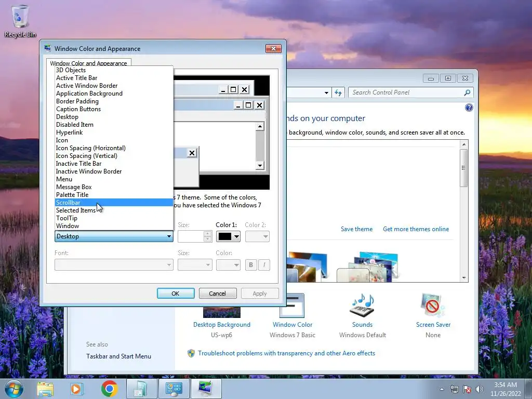The height and width of the screenshot is (399, 532).
Task: Click the themes list scroll down arrow
Action: (x=464, y=278)
